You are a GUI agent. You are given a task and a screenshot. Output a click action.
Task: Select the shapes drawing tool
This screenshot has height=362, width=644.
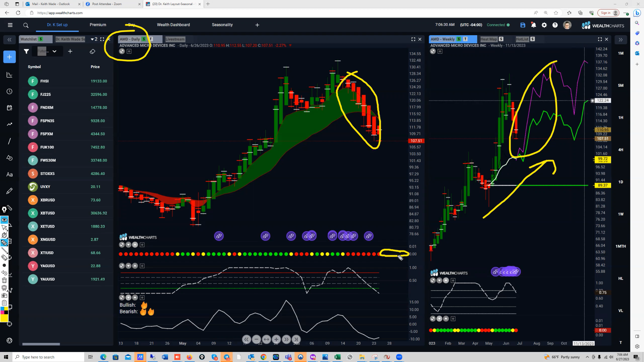[x=9, y=158]
